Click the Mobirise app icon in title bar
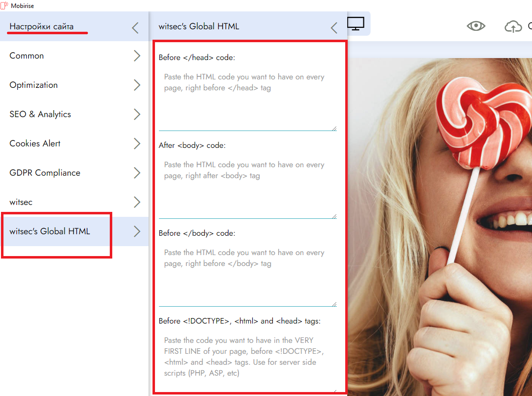Image resolution: width=532 pixels, height=396 pixels. (x=4, y=6)
